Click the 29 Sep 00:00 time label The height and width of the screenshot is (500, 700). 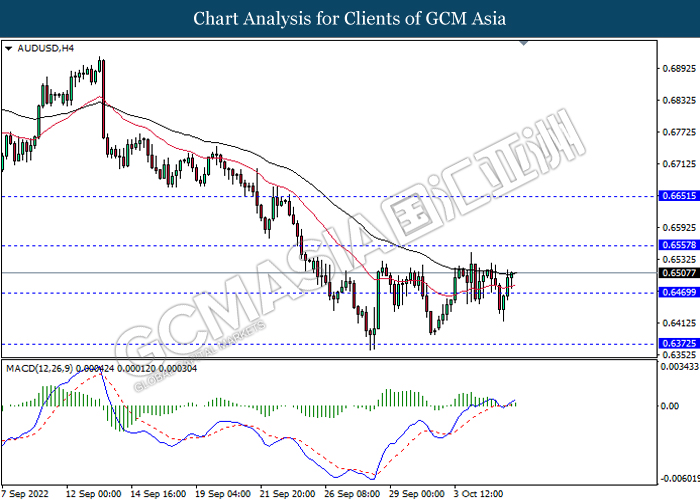pyautogui.click(x=417, y=494)
